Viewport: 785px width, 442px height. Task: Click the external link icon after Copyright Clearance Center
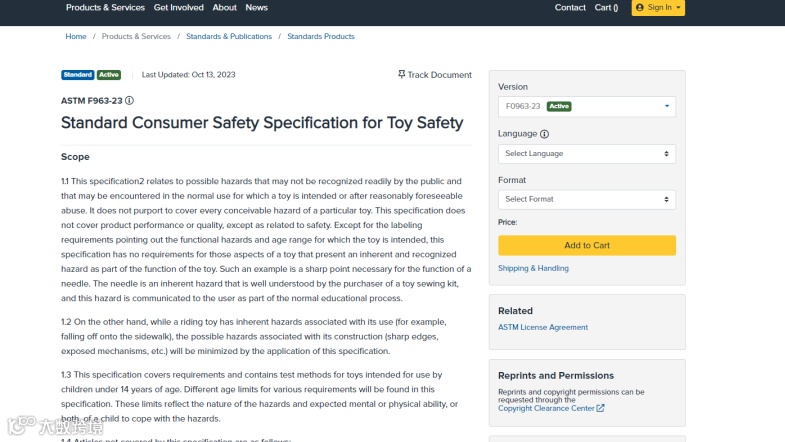[601, 408]
